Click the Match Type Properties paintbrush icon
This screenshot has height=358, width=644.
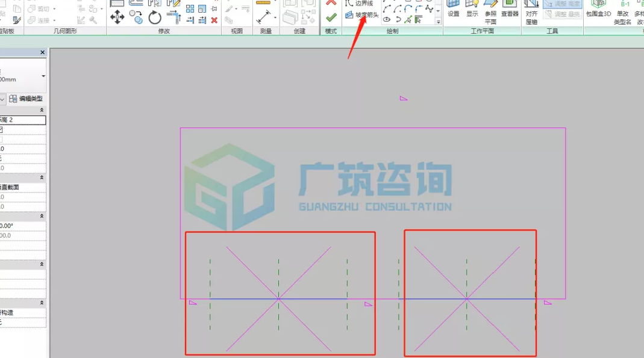pyautogui.click(x=17, y=20)
